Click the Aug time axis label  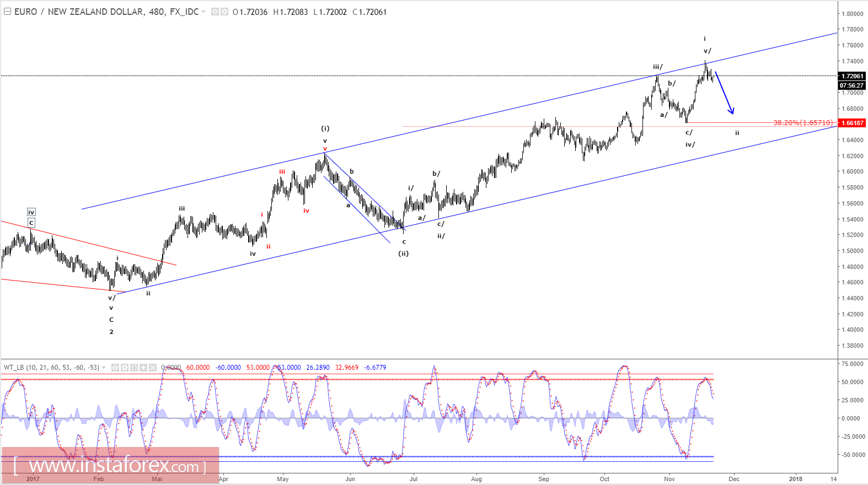(x=476, y=479)
